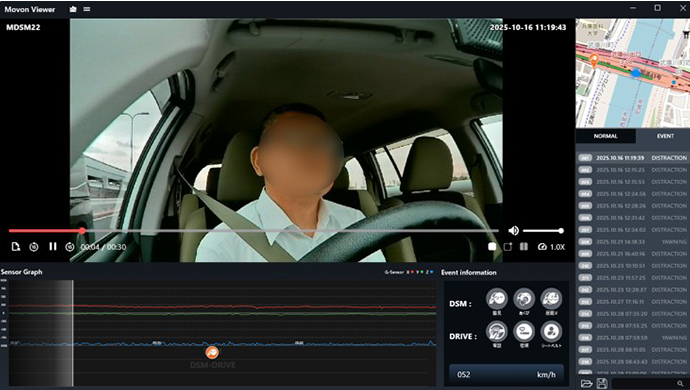Click blue position dot on the map
Screen dimensions: 690x390
pos(635,73)
